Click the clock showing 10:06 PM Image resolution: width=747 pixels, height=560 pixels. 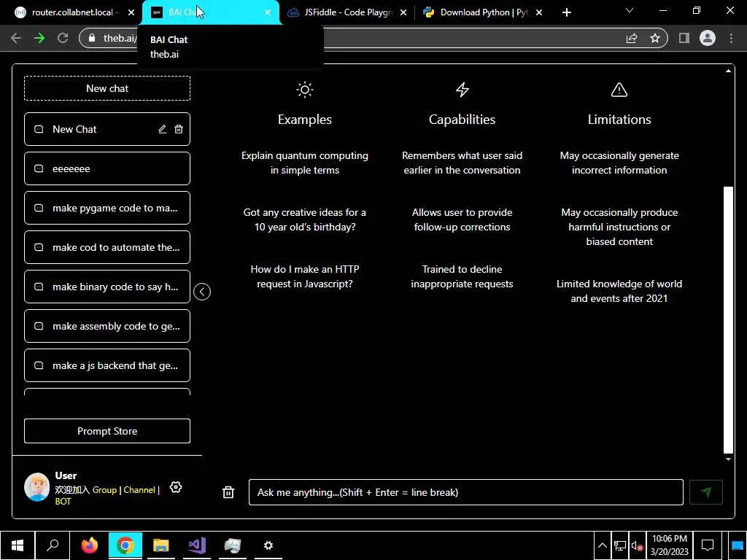click(670, 545)
